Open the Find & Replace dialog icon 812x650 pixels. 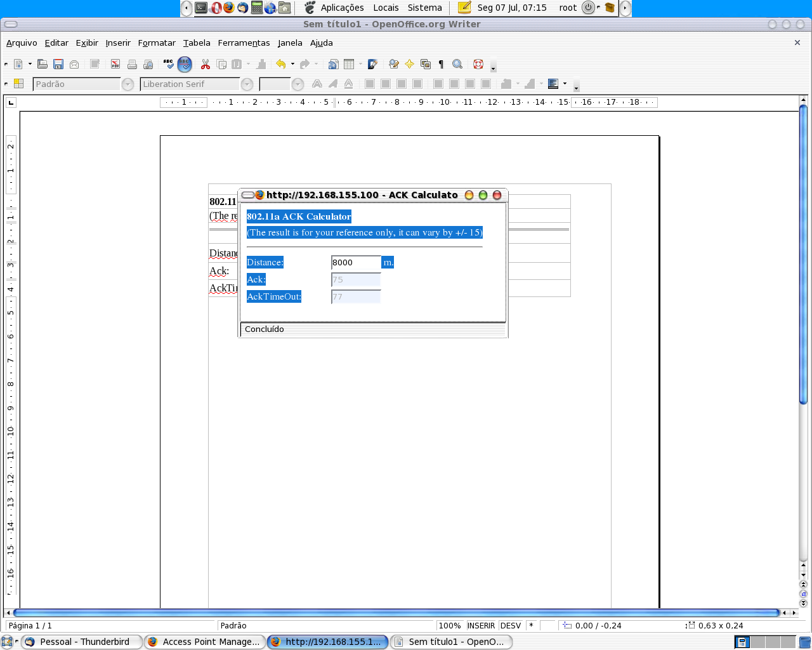(x=394, y=64)
